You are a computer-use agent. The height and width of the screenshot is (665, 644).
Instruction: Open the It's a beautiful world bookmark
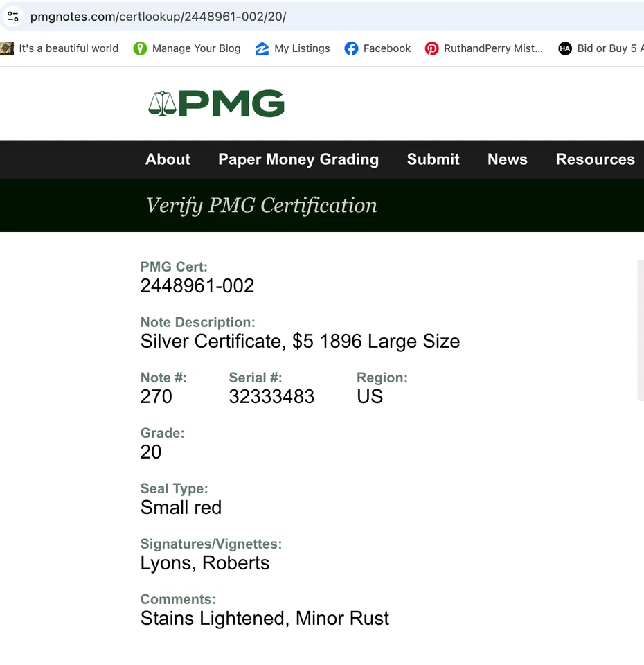(x=67, y=48)
